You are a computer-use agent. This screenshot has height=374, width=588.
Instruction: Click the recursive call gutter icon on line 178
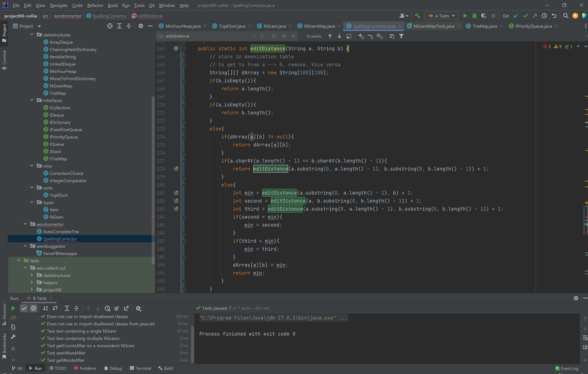tap(176, 169)
